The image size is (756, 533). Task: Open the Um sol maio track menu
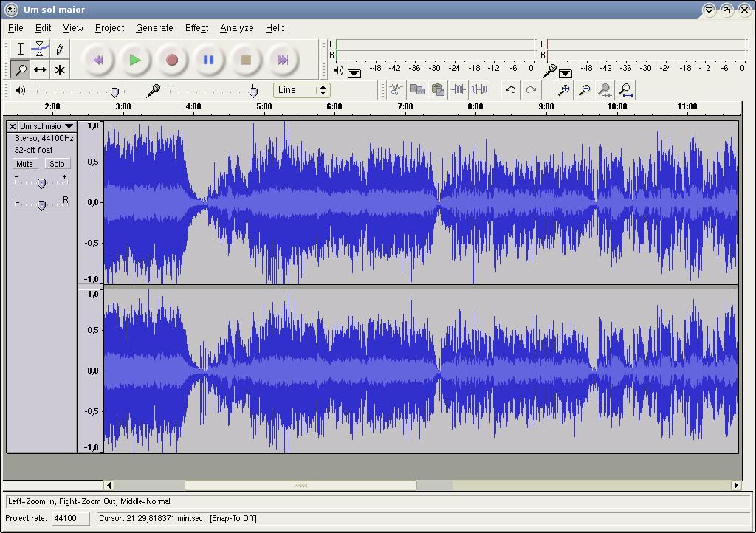point(47,126)
